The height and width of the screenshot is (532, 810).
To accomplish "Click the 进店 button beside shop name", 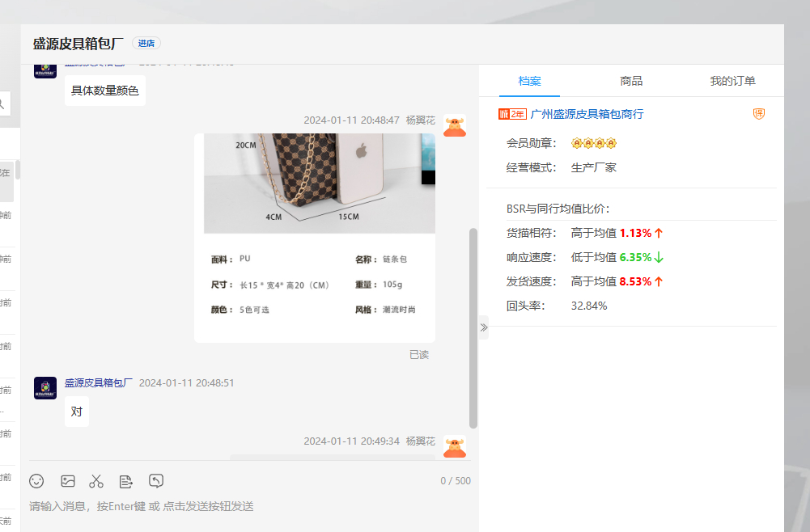I will coord(146,44).
